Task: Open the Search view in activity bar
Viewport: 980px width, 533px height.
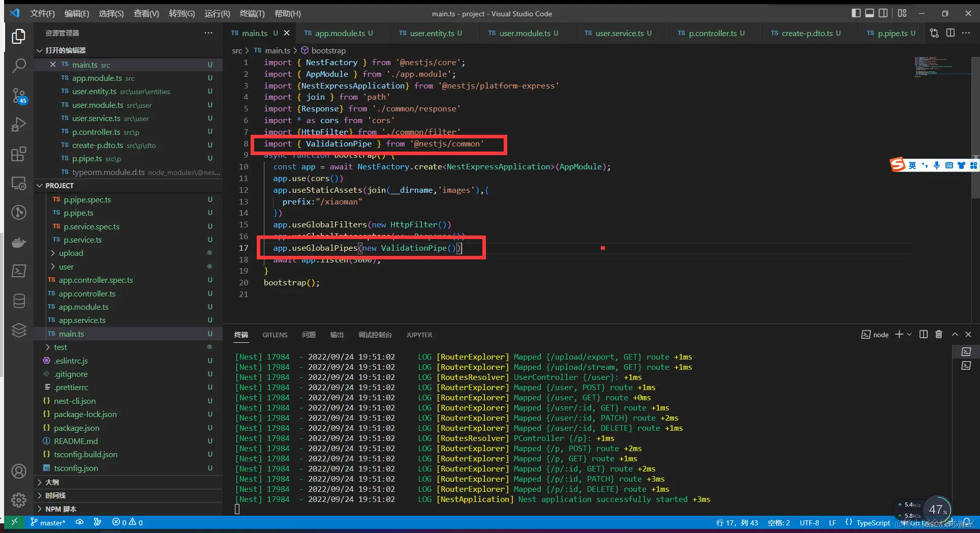Action: coord(19,65)
